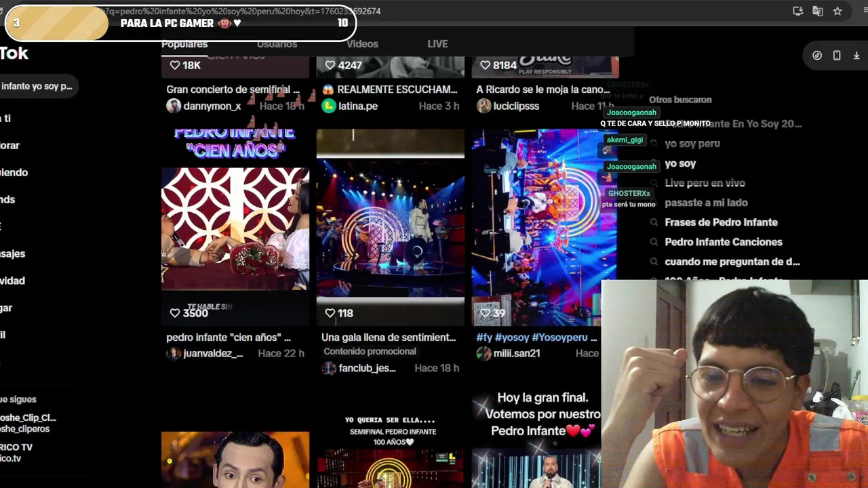Open latina.pe green avatar icon
Image resolution: width=868 pixels, height=488 pixels.
pos(329,106)
